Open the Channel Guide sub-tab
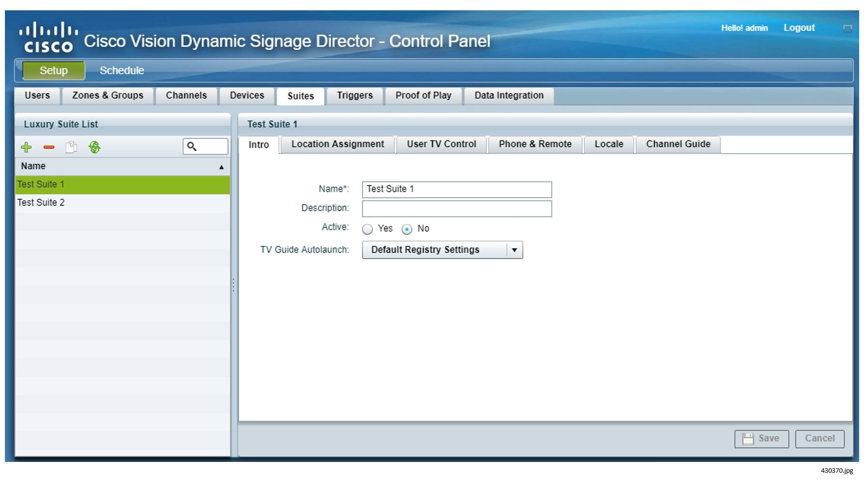The image size is (868, 485). coord(678,144)
